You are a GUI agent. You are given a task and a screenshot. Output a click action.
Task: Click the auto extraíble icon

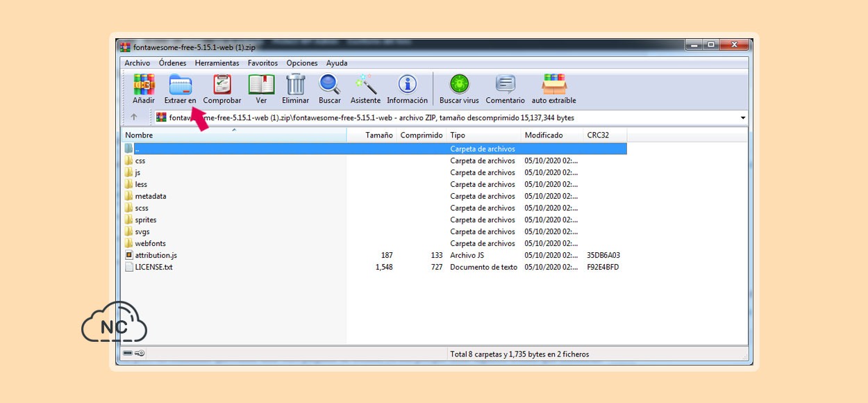click(x=554, y=85)
